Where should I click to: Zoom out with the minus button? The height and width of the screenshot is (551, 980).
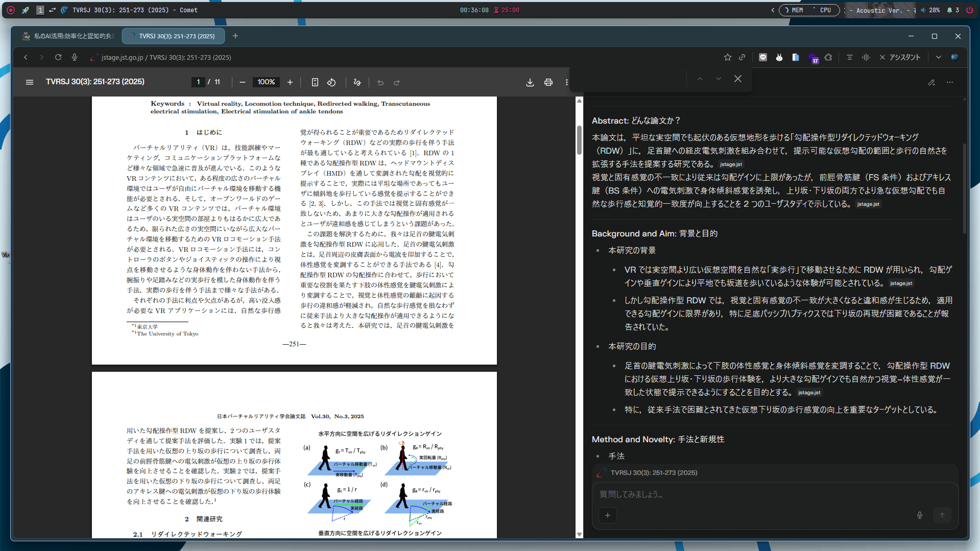pos(243,82)
